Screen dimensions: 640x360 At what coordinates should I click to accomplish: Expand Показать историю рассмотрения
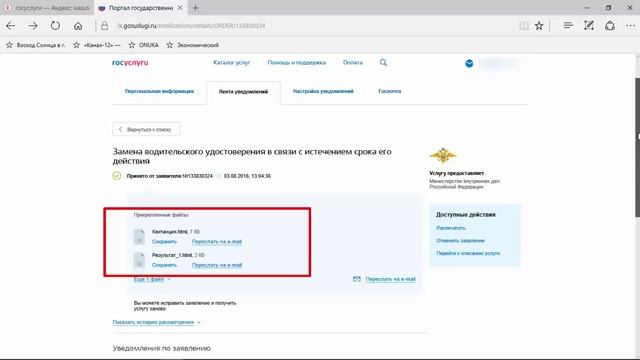(156, 322)
